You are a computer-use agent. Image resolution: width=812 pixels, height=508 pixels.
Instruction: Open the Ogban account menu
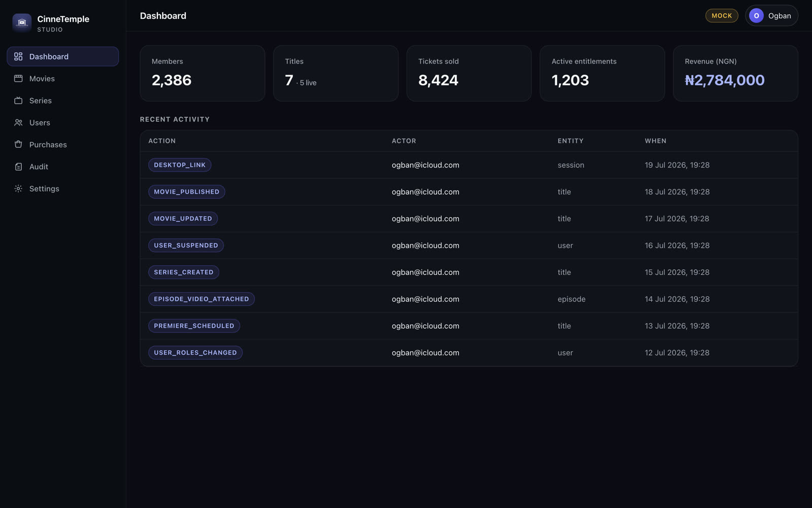(771, 16)
